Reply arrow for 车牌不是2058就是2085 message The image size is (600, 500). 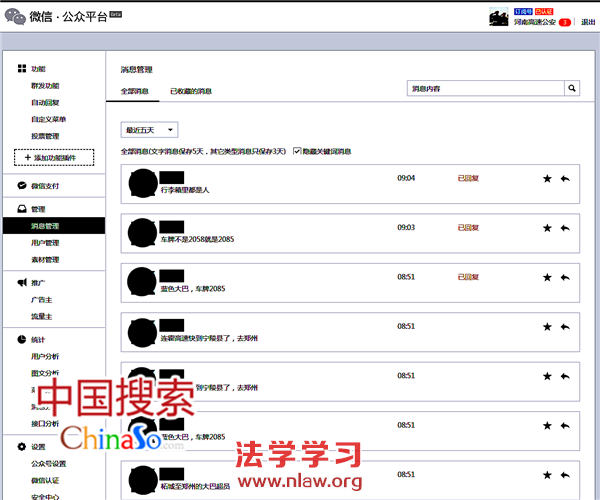click(565, 228)
